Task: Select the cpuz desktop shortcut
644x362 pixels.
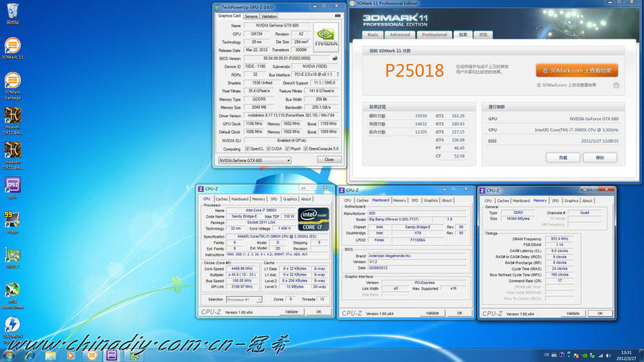Action: tap(12, 188)
